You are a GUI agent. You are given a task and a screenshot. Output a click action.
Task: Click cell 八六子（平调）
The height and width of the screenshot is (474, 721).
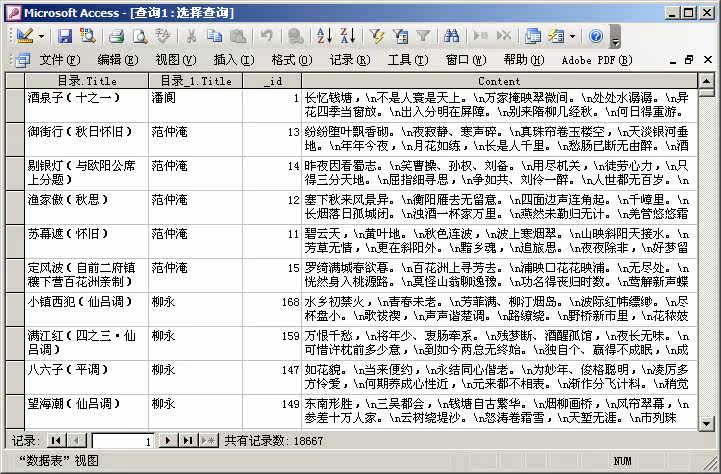pyautogui.click(x=86, y=377)
